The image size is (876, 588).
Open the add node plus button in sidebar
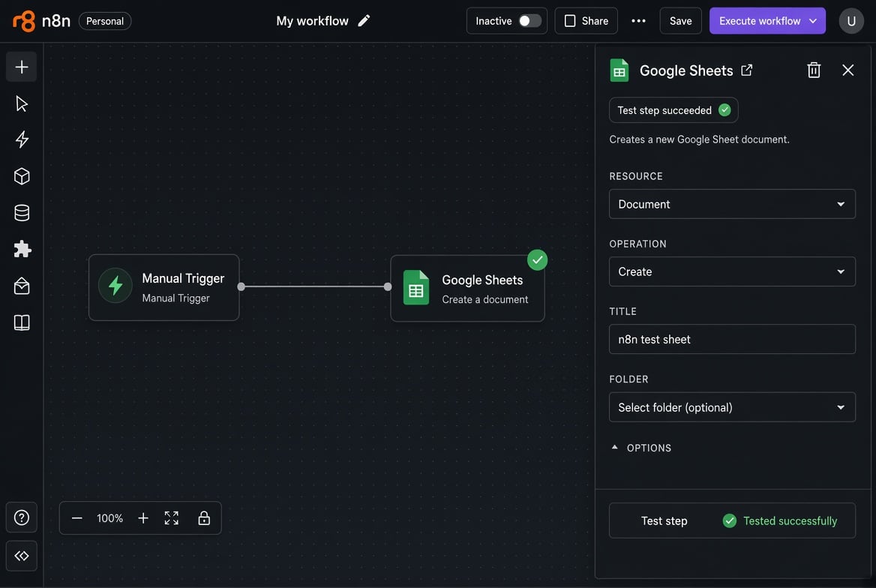pyautogui.click(x=21, y=67)
